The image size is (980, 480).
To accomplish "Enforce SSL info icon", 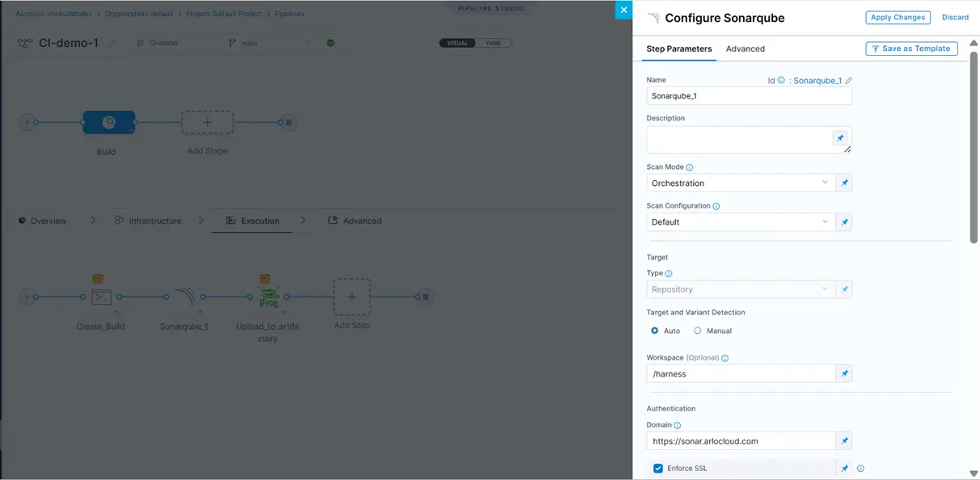I will pos(860,468).
